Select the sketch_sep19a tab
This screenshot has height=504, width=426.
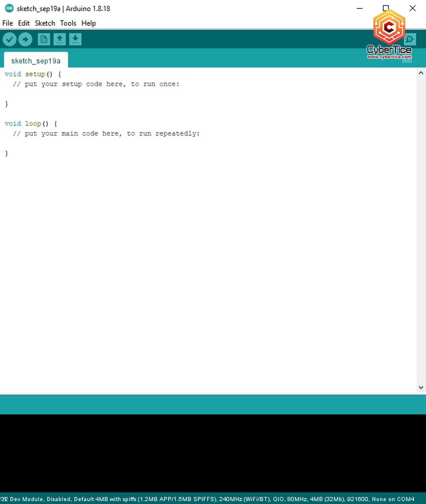(x=36, y=61)
